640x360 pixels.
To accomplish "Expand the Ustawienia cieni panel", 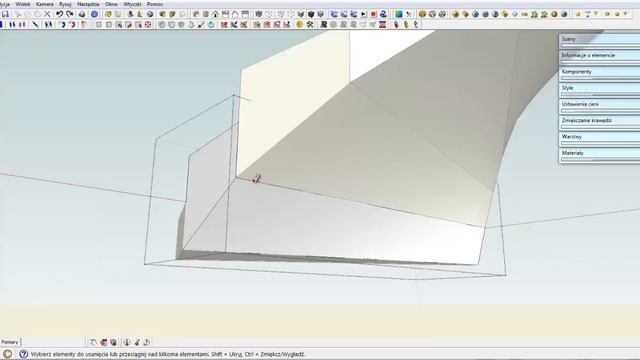I will 600,104.
